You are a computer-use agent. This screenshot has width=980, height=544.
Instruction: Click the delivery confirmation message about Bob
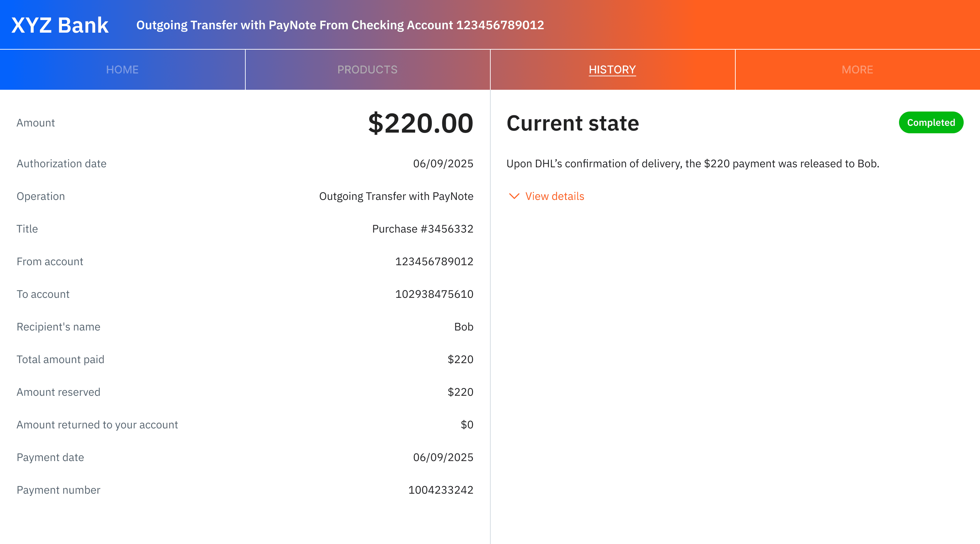tap(692, 164)
